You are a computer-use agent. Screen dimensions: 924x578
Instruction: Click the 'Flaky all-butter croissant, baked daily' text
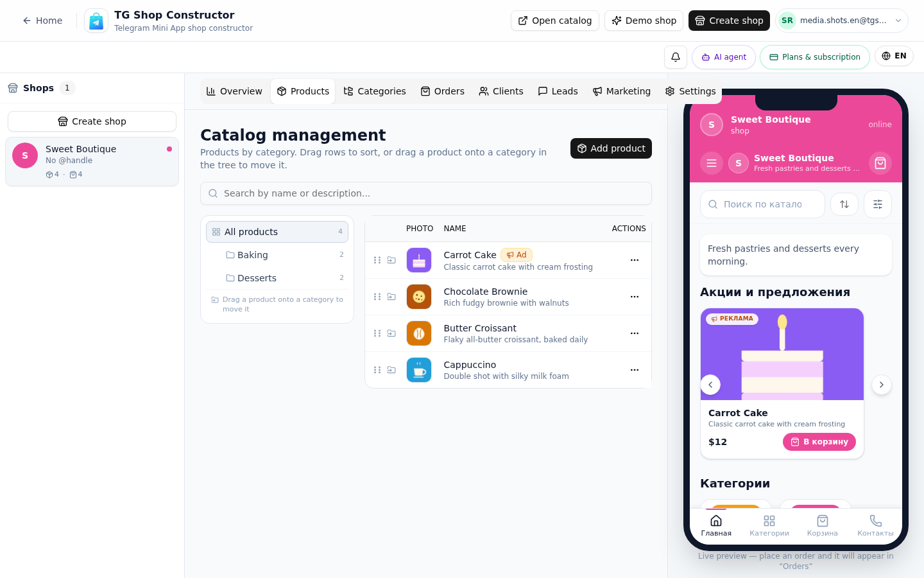click(516, 340)
